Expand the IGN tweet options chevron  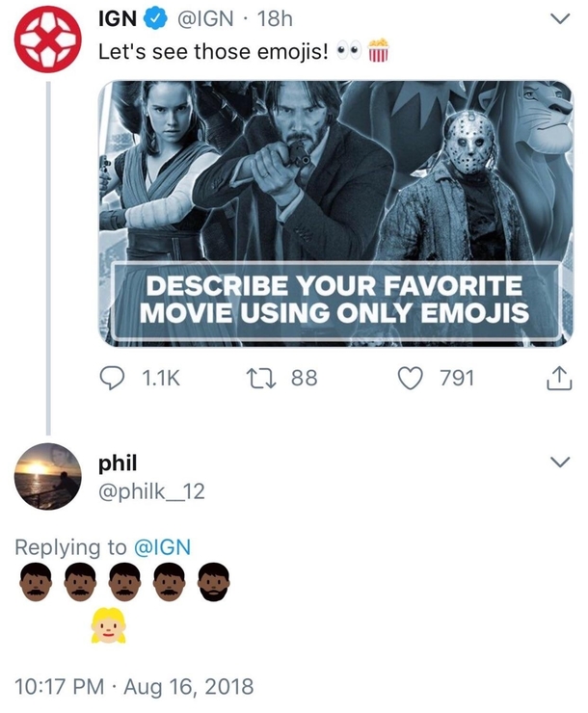pos(559,18)
